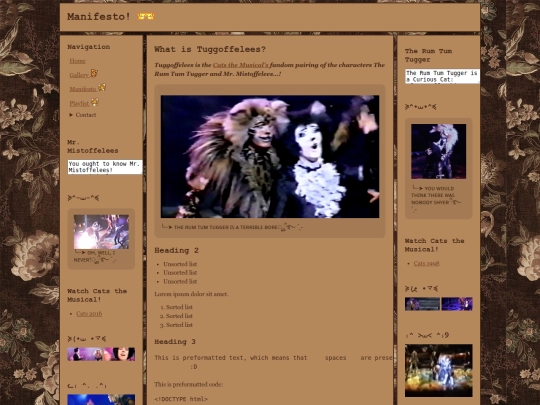Click the 'Lorem ipsum dolor sit amet.' text
540x405 pixels.
191,294
